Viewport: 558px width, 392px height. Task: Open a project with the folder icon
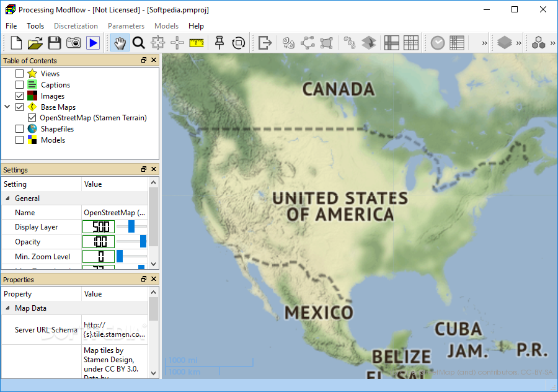tap(35, 43)
